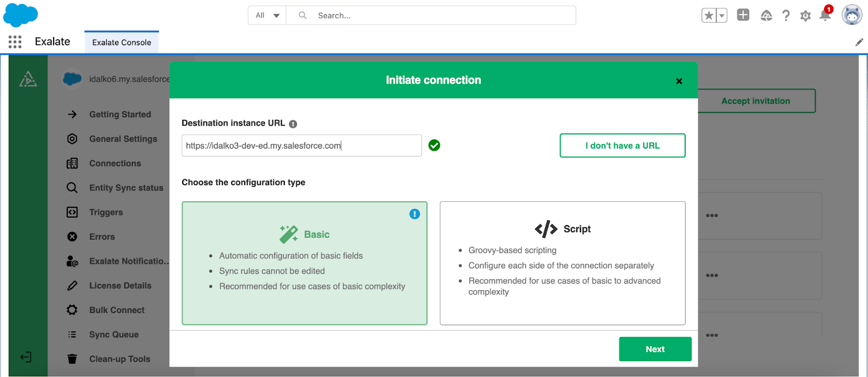
Task: Select the Basic configuration type card
Action: click(304, 264)
